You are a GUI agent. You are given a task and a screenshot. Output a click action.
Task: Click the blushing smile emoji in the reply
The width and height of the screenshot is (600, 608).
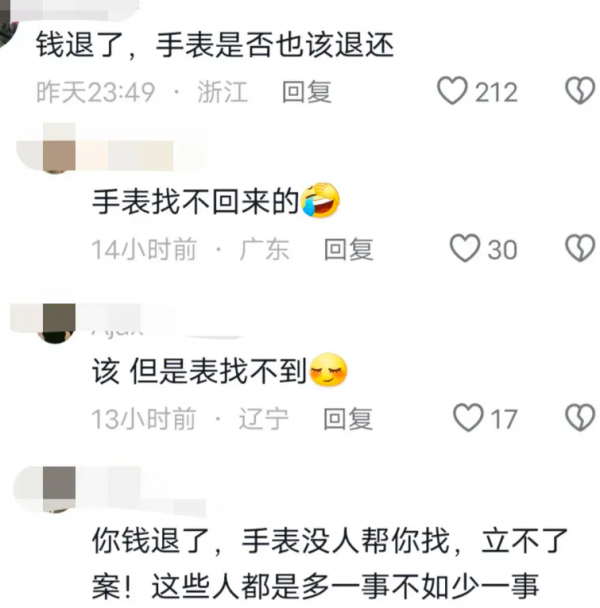(x=328, y=370)
